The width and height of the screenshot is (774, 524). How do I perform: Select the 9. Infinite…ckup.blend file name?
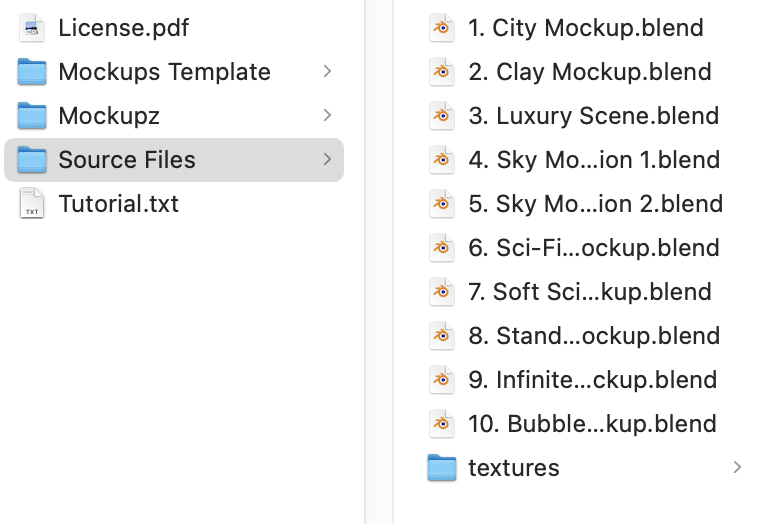(x=592, y=380)
